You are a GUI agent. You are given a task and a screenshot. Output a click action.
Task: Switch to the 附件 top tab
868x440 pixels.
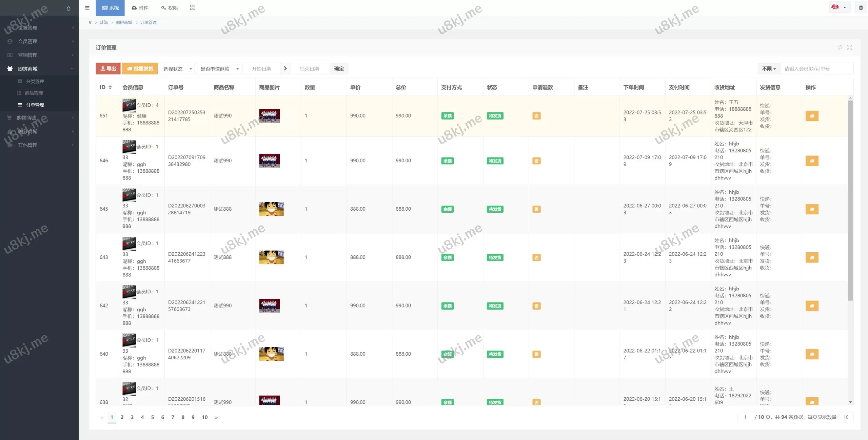click(140, 8)
